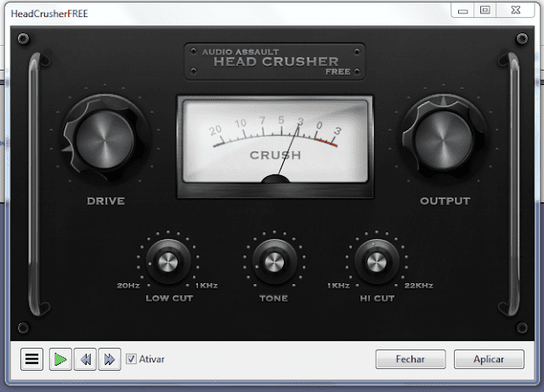Click the TONE knob
The image size is (544, 392).
coord(274,262)
